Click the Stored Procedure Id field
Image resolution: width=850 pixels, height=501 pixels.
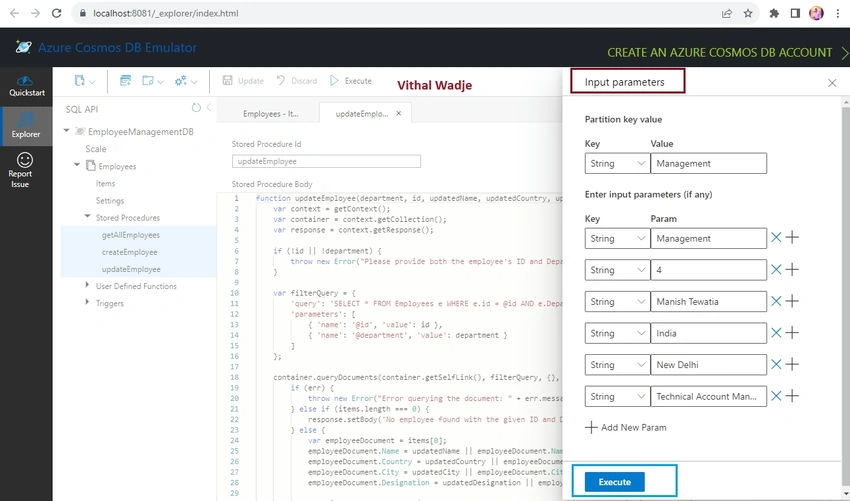(326, 161)
